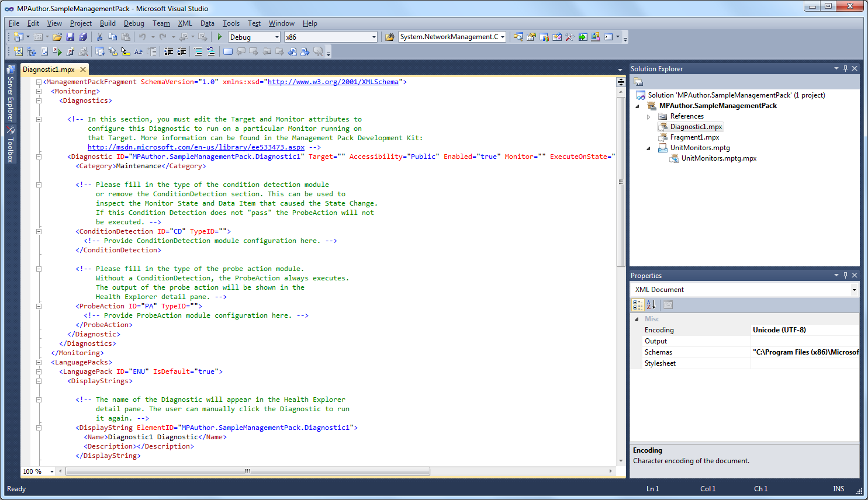Click the Paste toolbar icon
868x500 pixels.
(x=126, y=37)
